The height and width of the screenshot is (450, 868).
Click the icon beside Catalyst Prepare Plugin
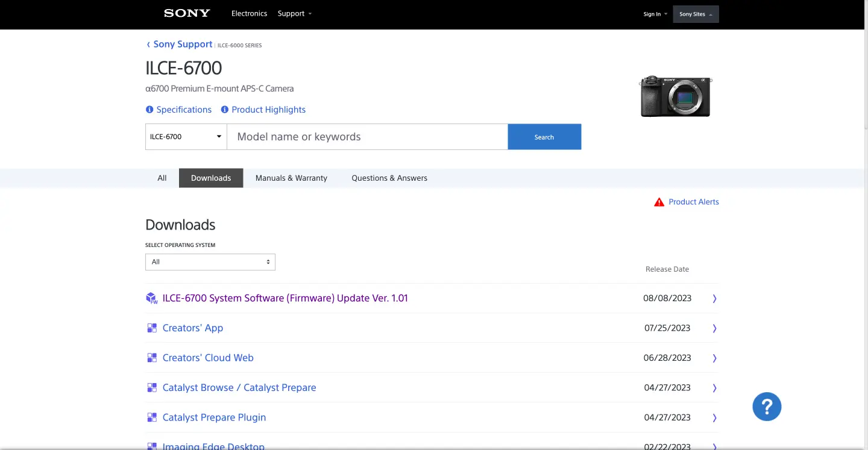[x=152, y=417]
